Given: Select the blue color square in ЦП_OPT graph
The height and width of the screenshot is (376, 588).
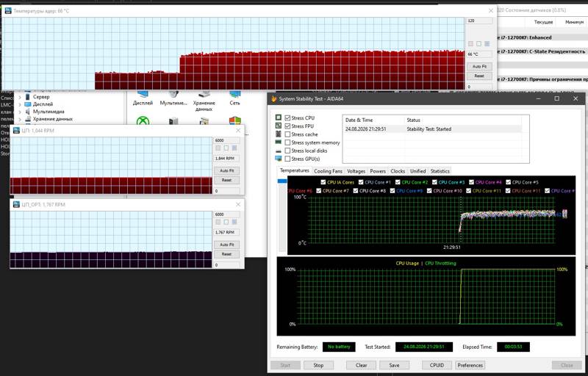Looking at the screenshot, I should (234, 222).
